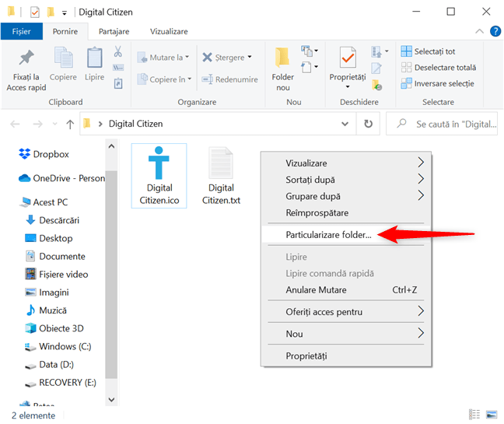
Task: Click the back navigation arrow
Action: coord(15,124)
